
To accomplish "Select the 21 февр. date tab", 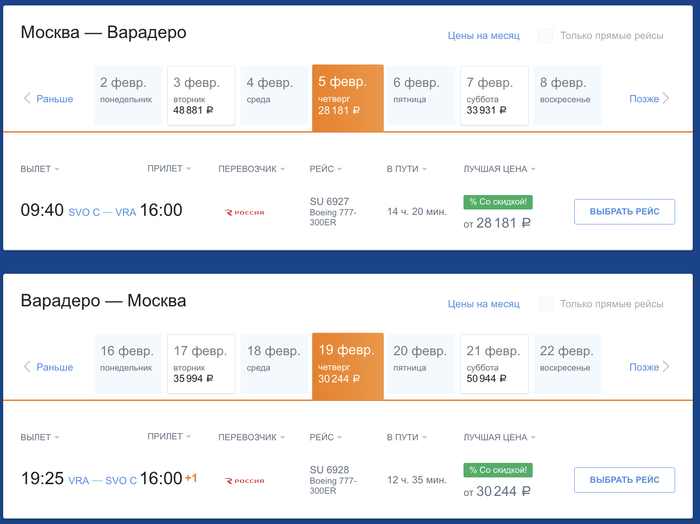I will 495,364.
